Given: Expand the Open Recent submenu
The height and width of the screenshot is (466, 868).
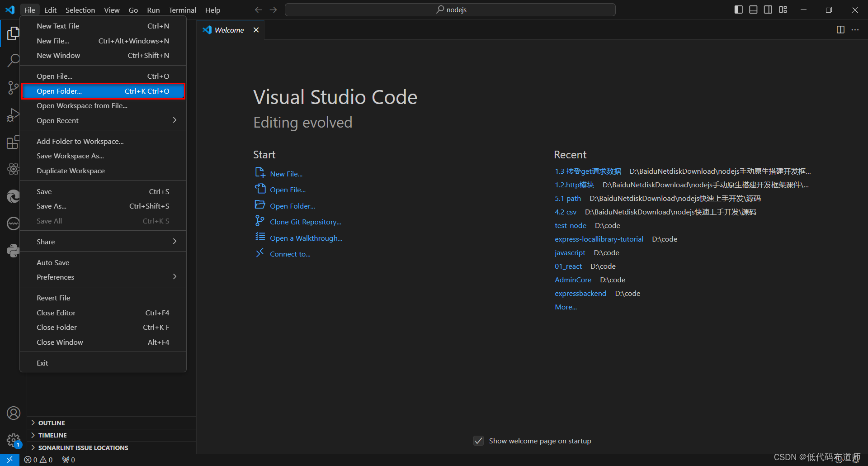Looking at the screenshot, I should click(103, 120).
